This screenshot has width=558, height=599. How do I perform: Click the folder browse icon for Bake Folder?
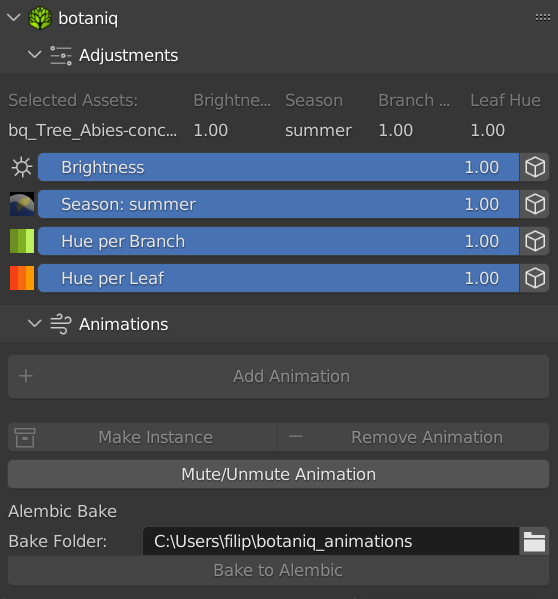pos(534,541)
